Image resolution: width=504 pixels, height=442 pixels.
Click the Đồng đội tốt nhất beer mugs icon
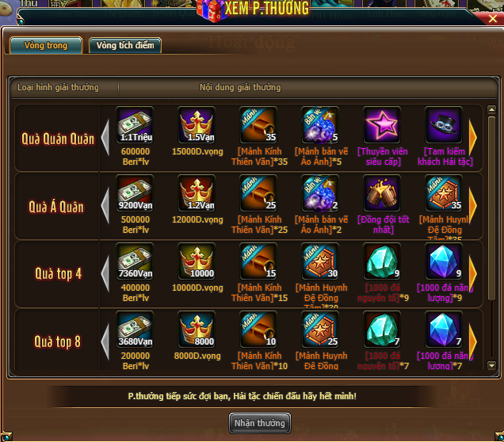click(382, 193)
